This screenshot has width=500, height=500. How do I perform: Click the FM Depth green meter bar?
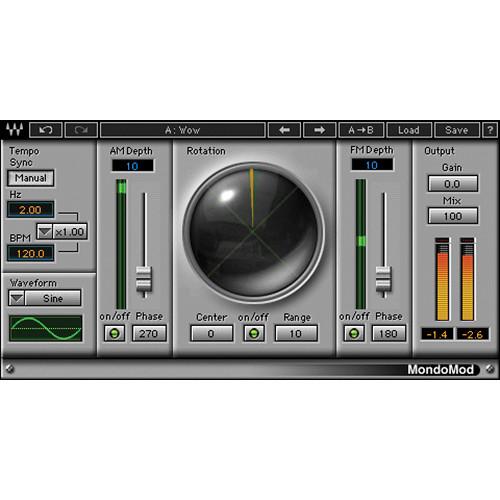[x=361, y=244]
